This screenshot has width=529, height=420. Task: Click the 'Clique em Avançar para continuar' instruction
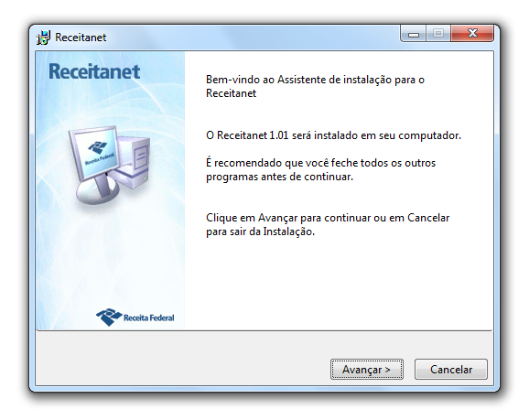click(328, 225)
